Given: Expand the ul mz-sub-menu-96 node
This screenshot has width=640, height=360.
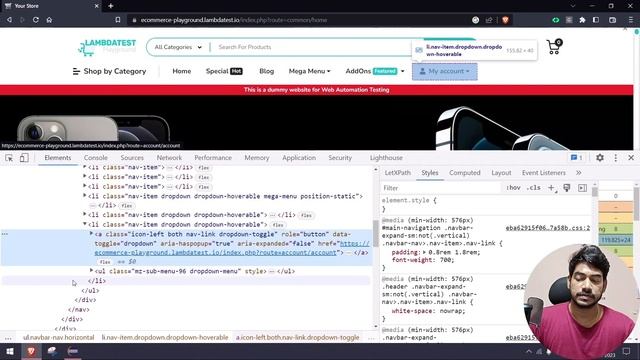Looking at the screenshot, I should [x=91, y=270].
